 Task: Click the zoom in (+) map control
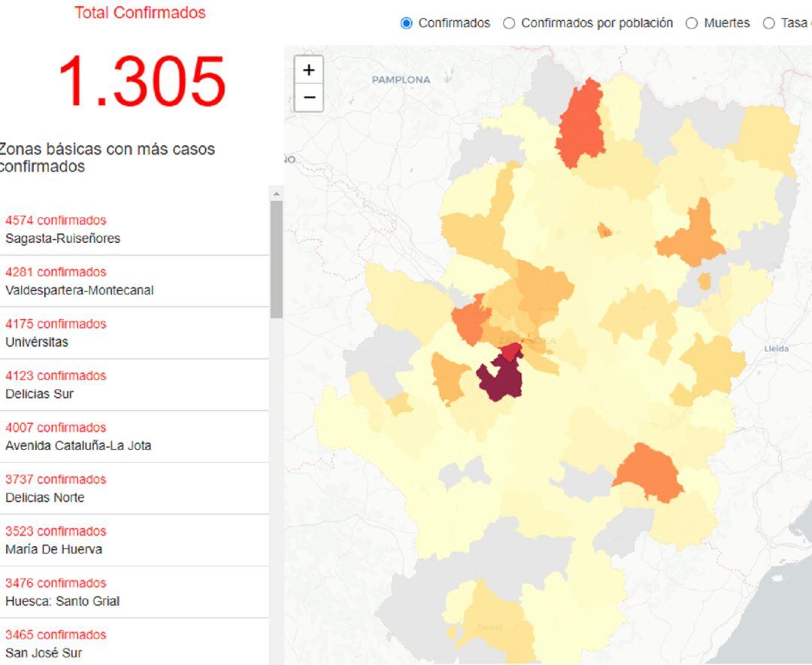308,69
